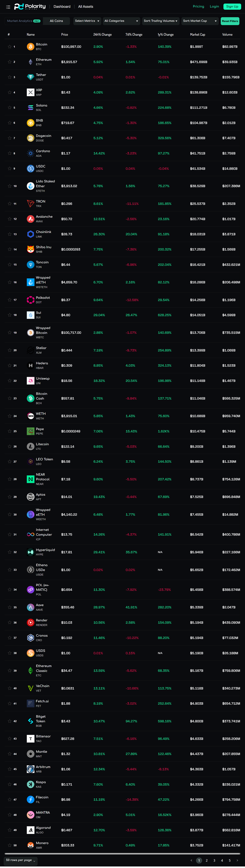Click the Sign Up button
245x868 pixels.
[x=232, y=6]
